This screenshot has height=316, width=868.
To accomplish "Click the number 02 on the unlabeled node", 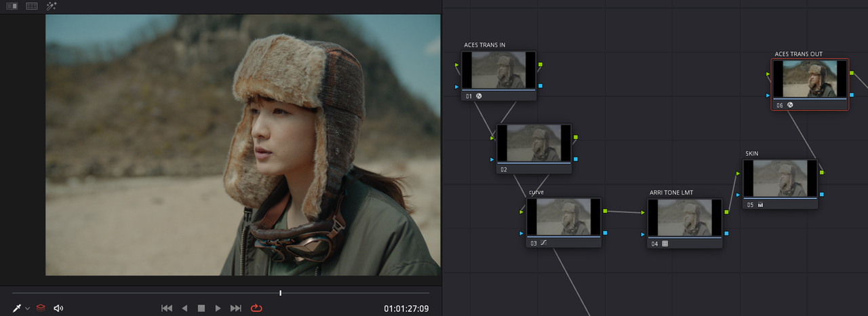I will pos(504,170).
